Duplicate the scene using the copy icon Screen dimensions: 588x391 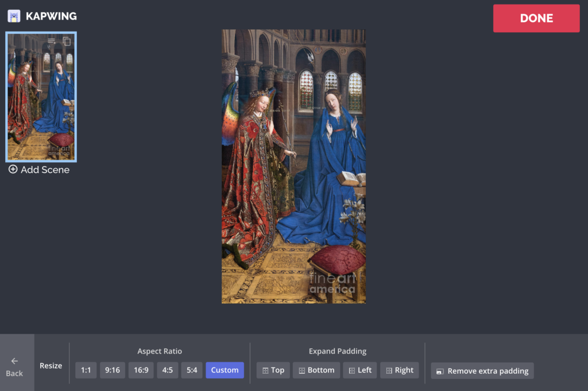coord(67,41)
